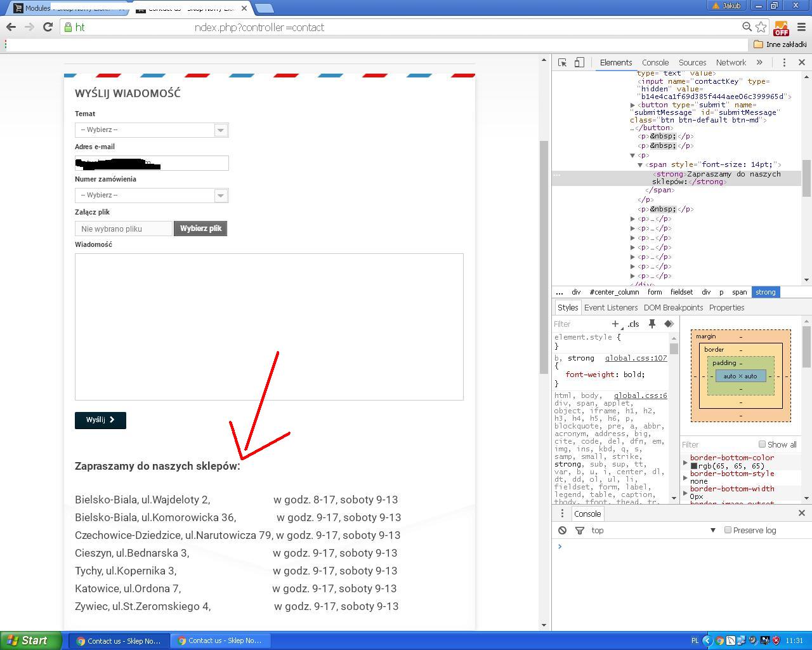
Task: Open the Sources tab
Action: coord(692,62)
